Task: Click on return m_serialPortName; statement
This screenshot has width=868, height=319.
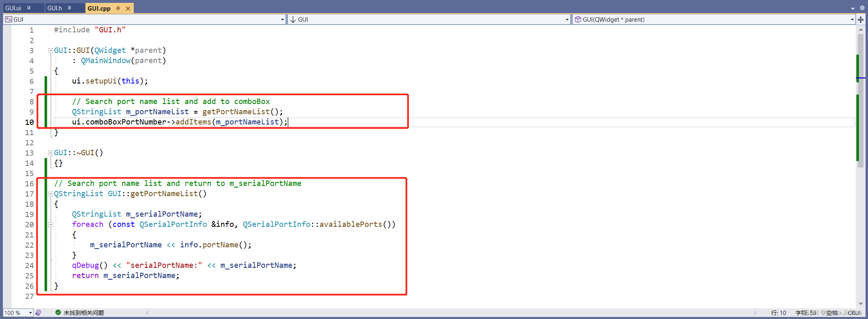Action: [126, 276]
